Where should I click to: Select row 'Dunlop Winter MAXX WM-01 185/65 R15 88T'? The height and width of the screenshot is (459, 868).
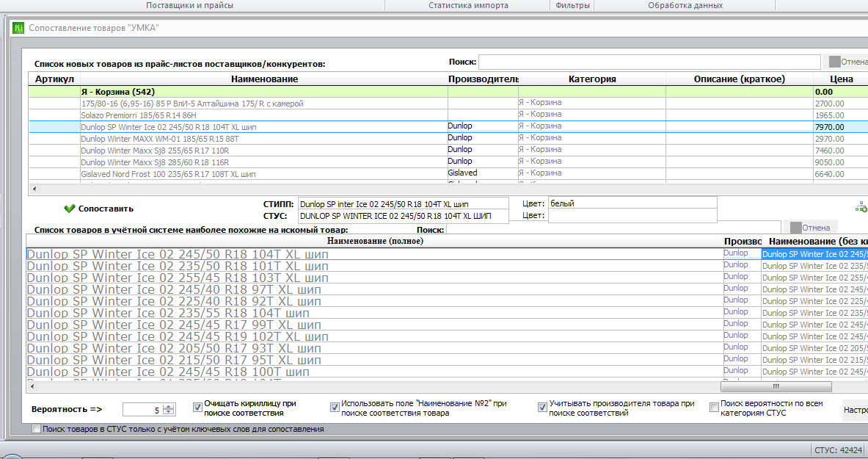click(x=448, y=139)
